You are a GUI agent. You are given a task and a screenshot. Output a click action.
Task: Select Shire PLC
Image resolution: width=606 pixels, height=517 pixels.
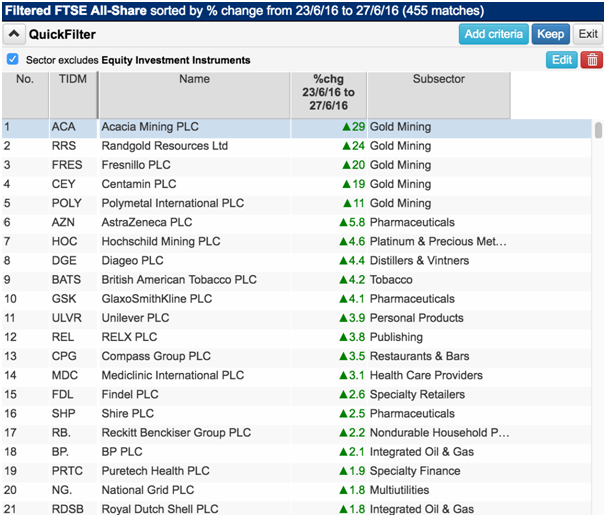click(x=128, y=414)
